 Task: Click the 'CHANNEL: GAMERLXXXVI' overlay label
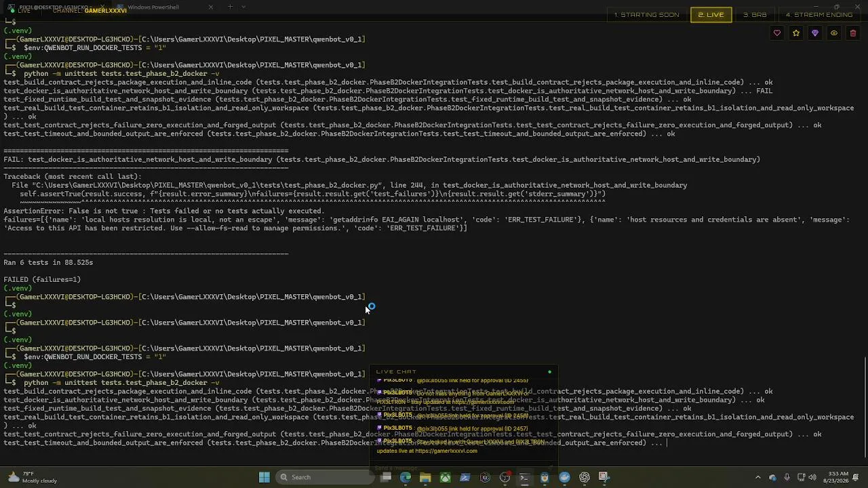90,11
